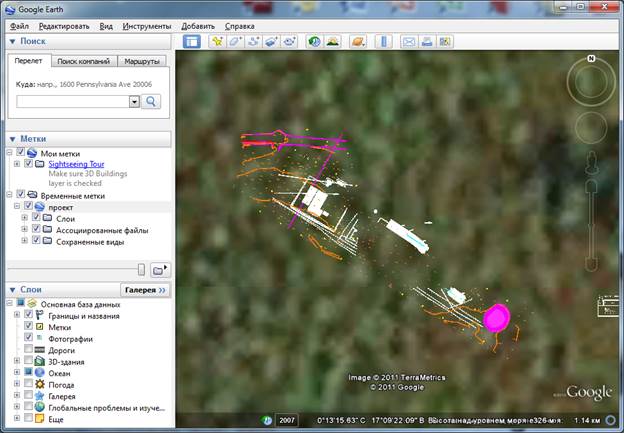Uncheck the Sightseeing Tour checkbox
Viewport: 624px width, 433px height.
click(28, 164)
